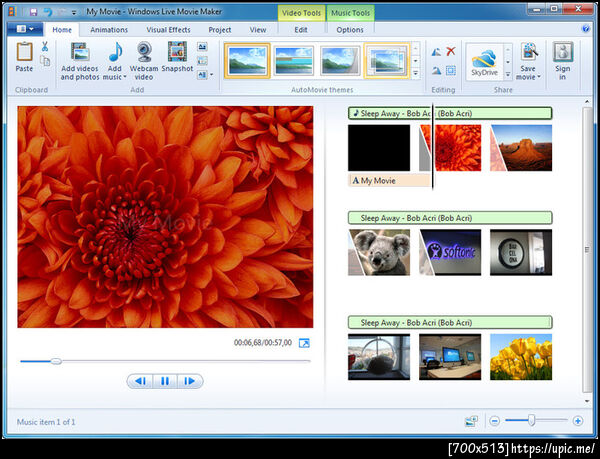Viewport: 600px width, 459px height.
Task: Add a title with the Title icon
Action: pos(202,47)
